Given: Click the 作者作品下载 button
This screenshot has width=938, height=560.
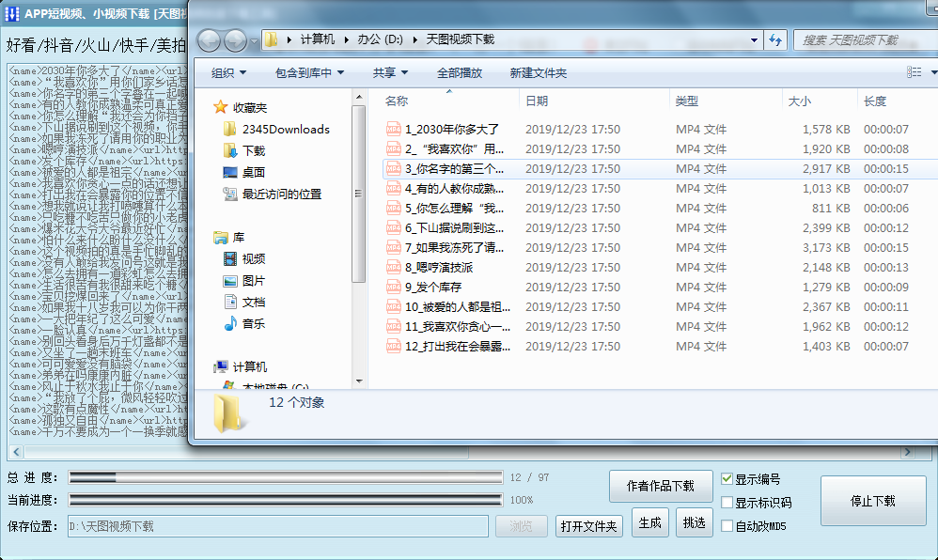Looking at the screenshot, I should pos(661,486).
